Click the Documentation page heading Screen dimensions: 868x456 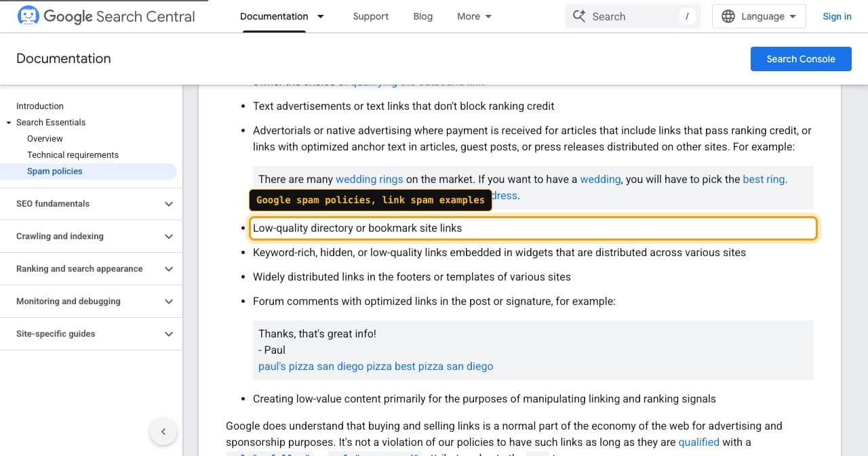tap(64, 59)
